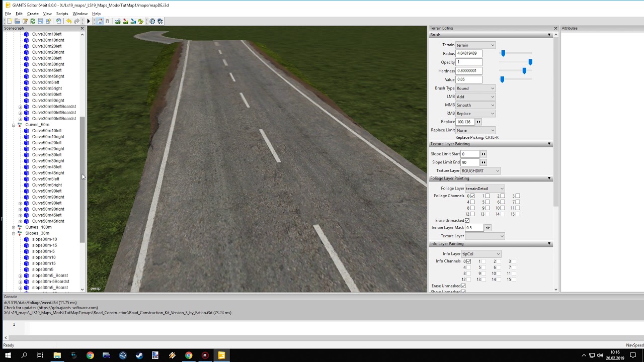Open the Create menu

point(33,14)
